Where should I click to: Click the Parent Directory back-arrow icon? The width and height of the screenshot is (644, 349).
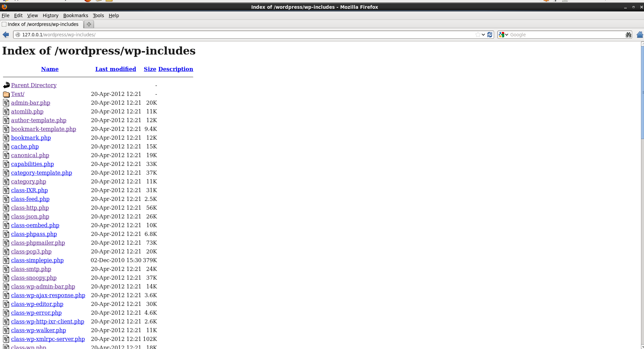pos(6,85)
